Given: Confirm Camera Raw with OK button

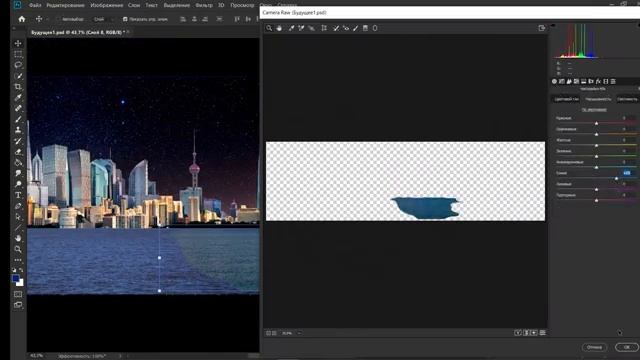Looking at the screenshot, I should (x=627, y=347).
